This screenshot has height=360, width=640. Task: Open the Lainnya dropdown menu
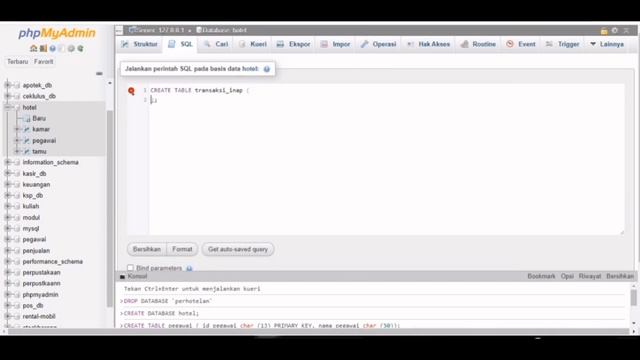[607, 44]
